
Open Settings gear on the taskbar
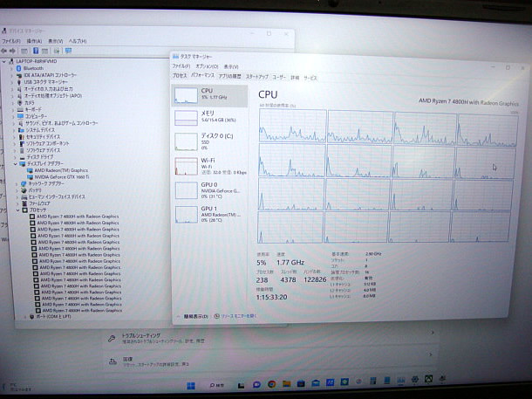414,380
